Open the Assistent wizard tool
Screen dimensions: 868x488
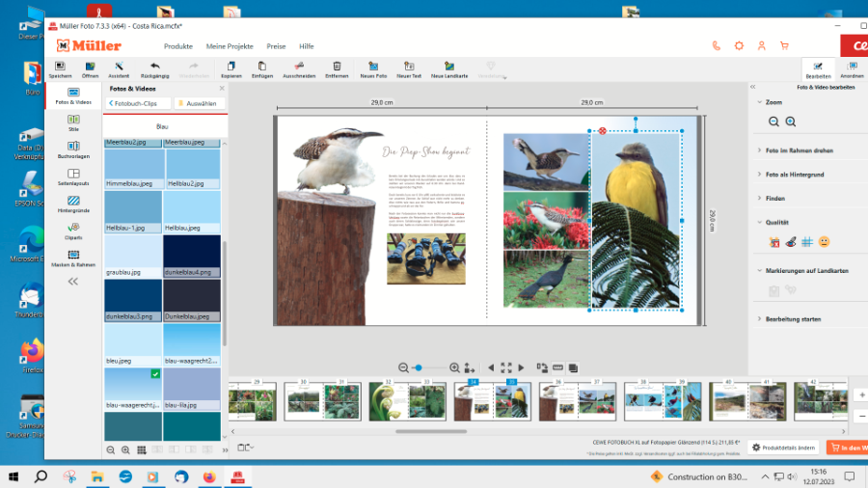pyautogui.click(x=119, y=68)
